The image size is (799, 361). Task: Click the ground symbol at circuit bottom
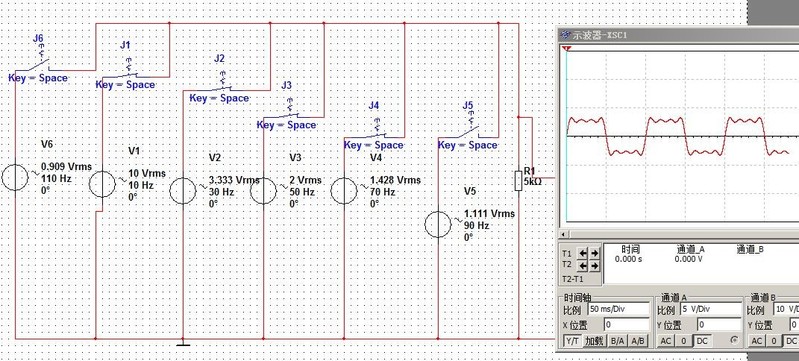[x=183, y=343]
